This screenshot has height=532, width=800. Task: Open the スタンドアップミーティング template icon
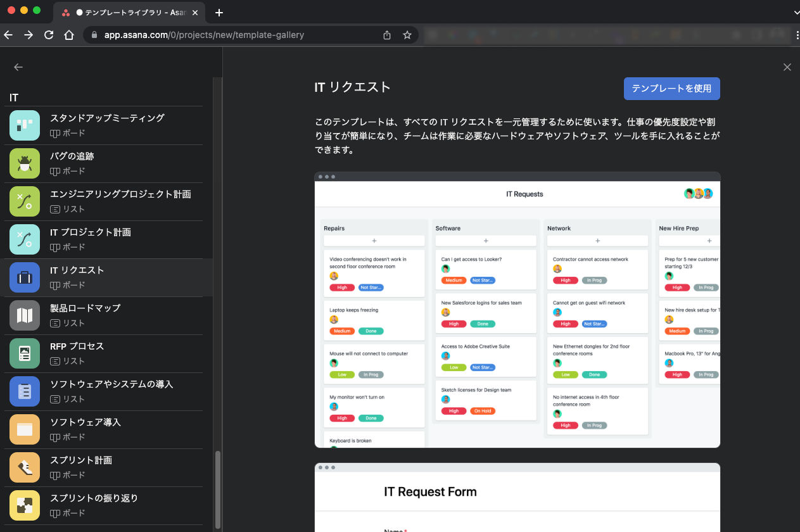(25, 125)
